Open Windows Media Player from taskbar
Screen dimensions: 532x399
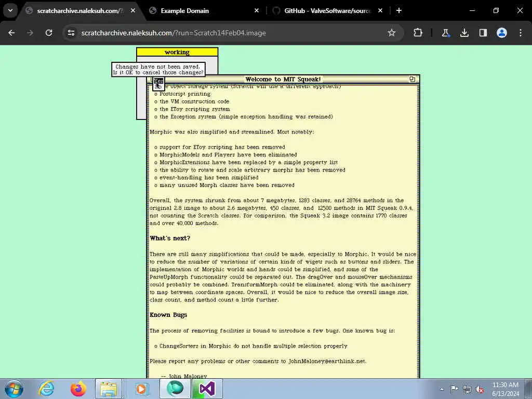pyautogui.click(x=141, y=389)
